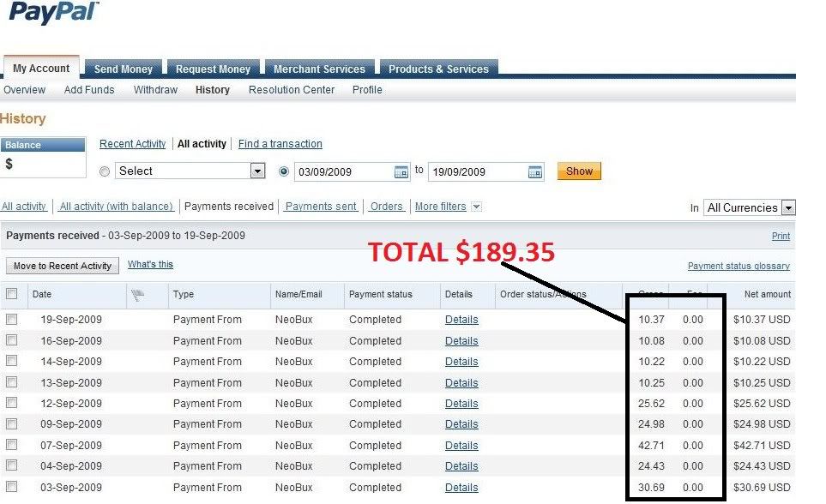
Task: Open Profile submenu item
Action: click(x=367, y=90)
